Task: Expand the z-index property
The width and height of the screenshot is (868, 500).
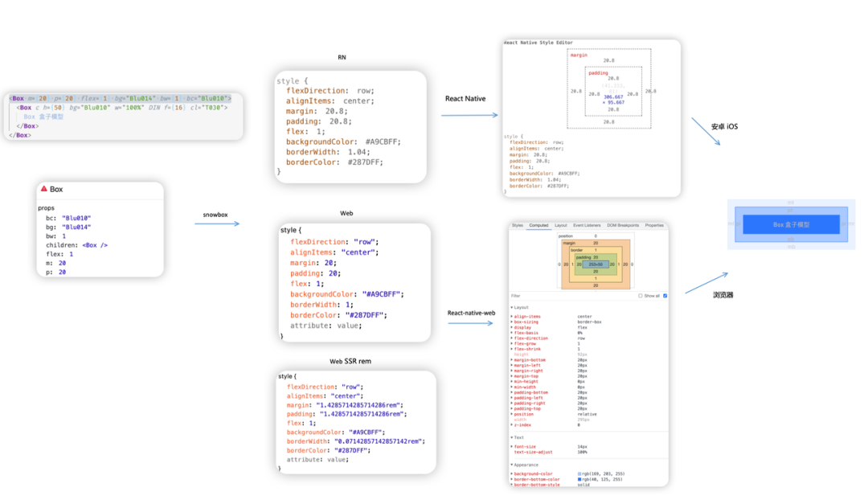Action: [511, 425]
